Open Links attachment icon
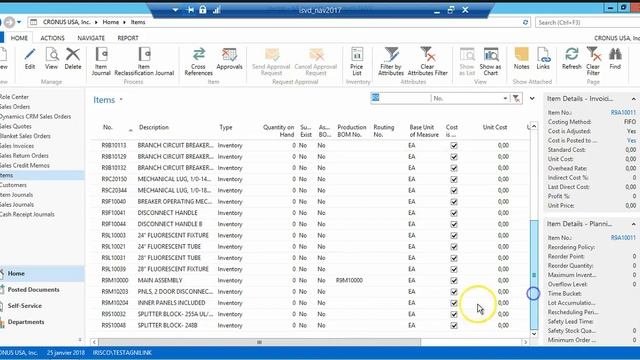 [543, 58]
